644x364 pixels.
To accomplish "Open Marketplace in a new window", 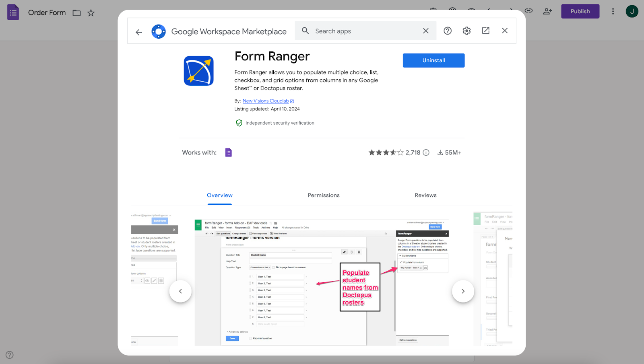I will (x=486, y=31).
